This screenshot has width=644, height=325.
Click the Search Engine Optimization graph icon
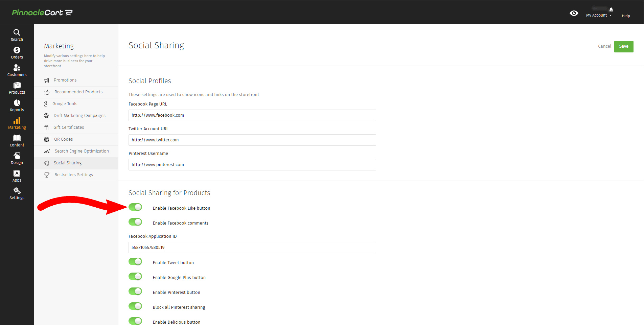(x=47, y=151)
